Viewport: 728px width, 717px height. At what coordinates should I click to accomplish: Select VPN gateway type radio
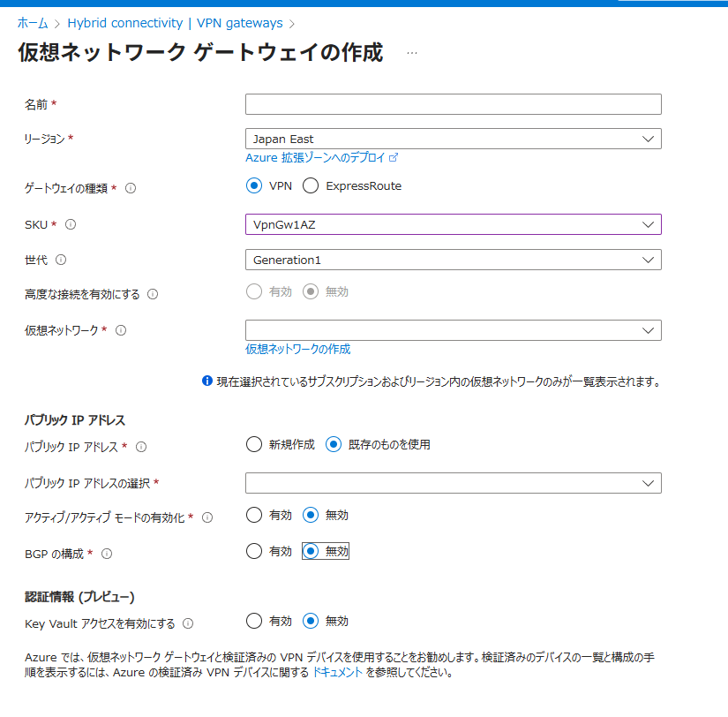pos(254,185)
